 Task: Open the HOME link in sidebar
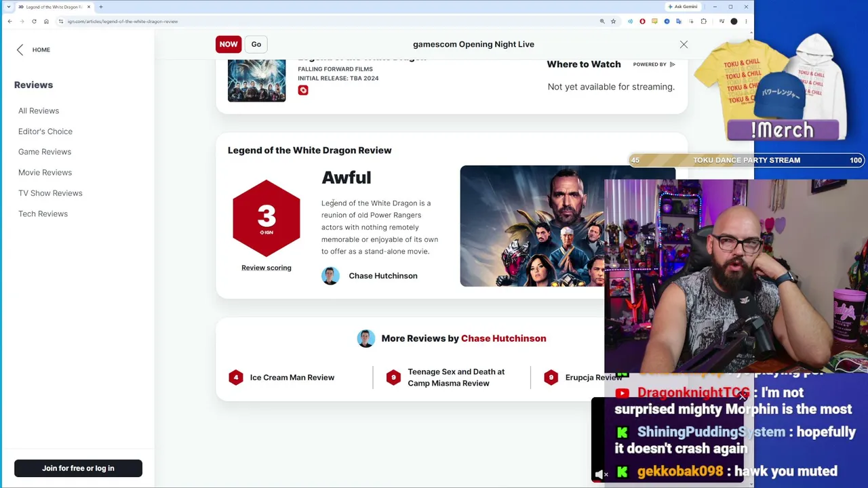[x=41, y=49]
